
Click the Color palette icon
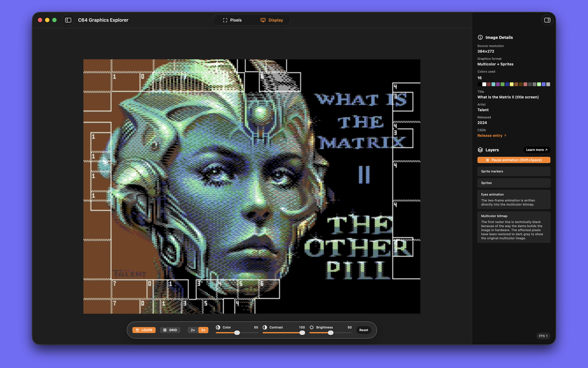218,327
